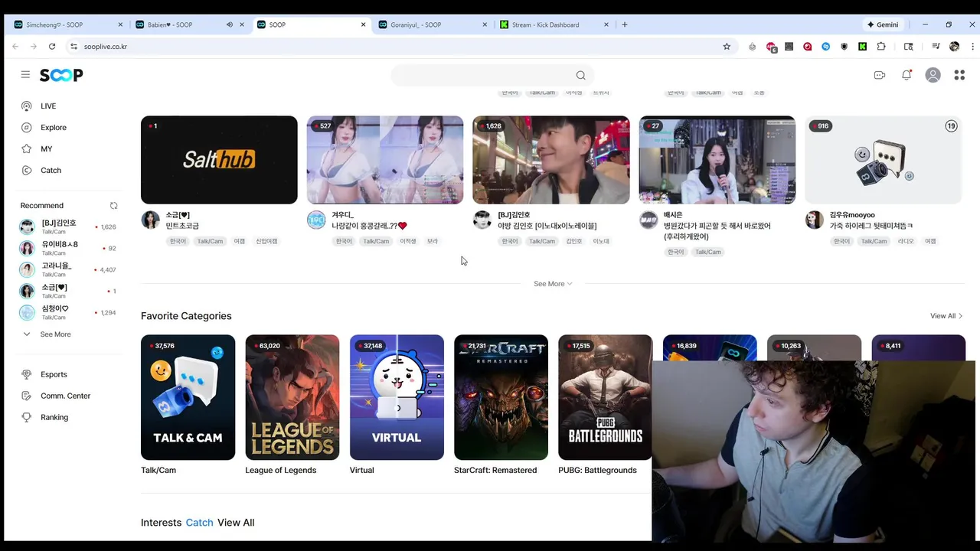The image size is (980, 551).
Task: Open recommended streamer 고라니율_ in sidebar
Action: point(67,269)
